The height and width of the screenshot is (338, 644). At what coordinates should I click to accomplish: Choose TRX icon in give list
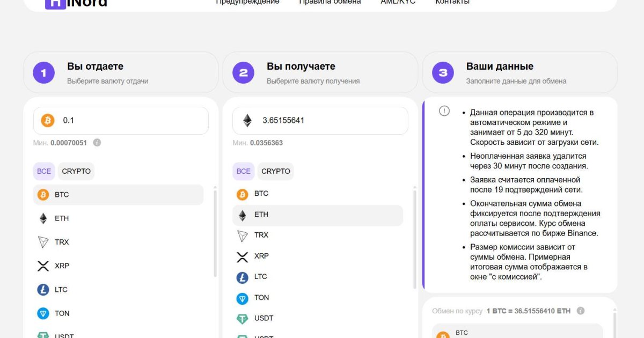(x=43, y=242)
